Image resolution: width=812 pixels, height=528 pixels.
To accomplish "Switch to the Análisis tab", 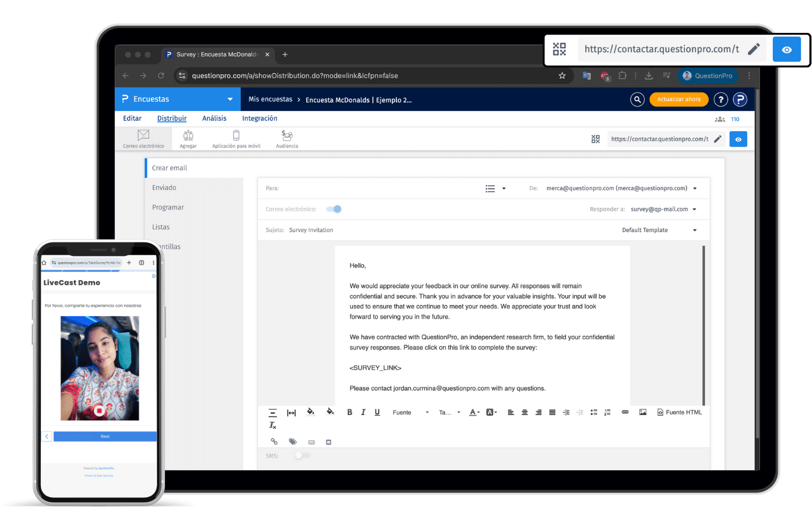I will 214,118.
